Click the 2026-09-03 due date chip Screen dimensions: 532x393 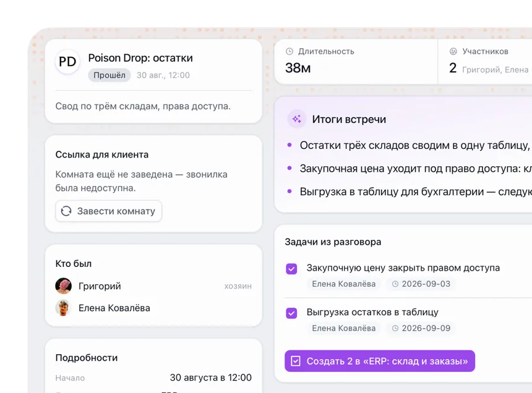coord(421,284)
